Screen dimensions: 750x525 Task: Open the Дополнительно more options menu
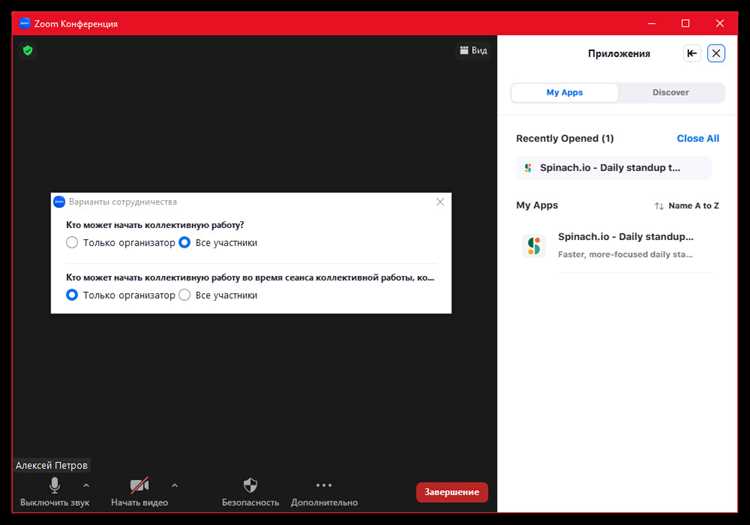pos(324,492)
